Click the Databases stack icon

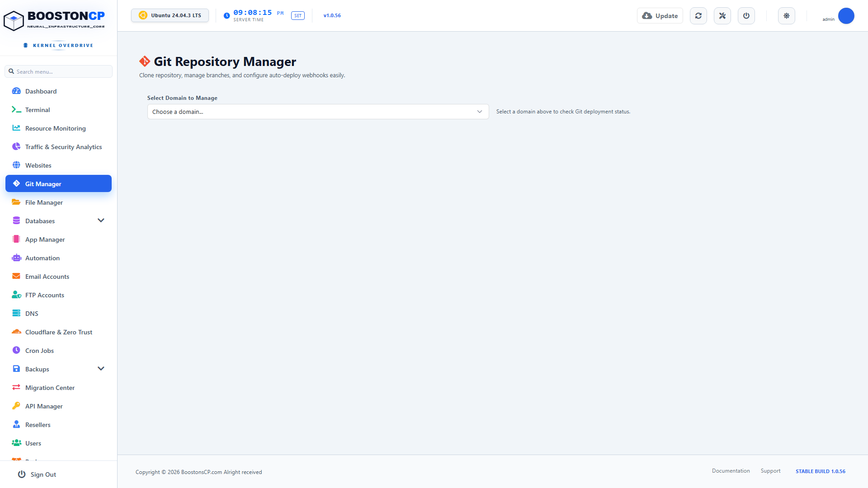(16, 221)
